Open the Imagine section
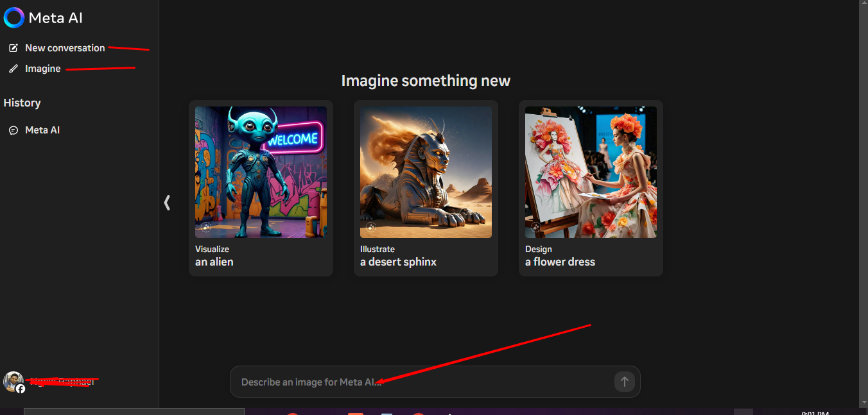Image resolution: width=868 pixels, height=415 pixels. (43, 69)
